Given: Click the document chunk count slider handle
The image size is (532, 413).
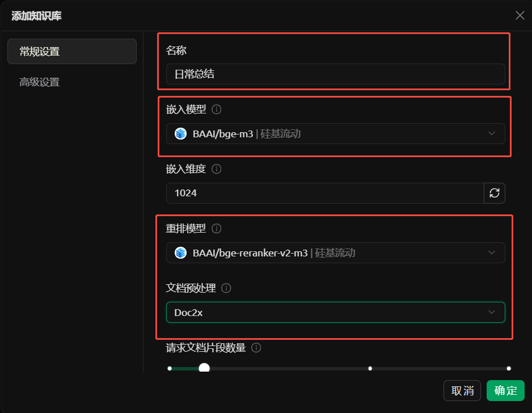Looking at the screenshot, I should click(x=204, y=368).
